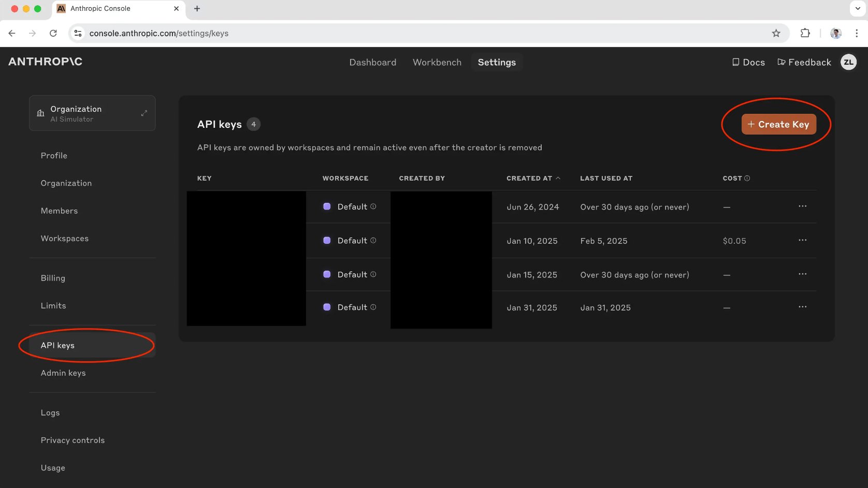The height and width of the screenshot is (488, 868).
Task: Open tab search dropdown arrow
Action: point(858,8)
